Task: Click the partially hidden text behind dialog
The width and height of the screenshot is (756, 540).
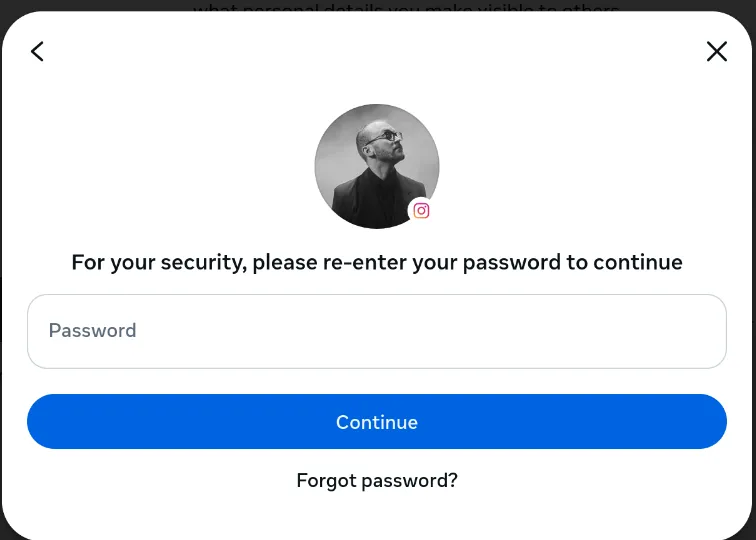Action: click(406, 7)
